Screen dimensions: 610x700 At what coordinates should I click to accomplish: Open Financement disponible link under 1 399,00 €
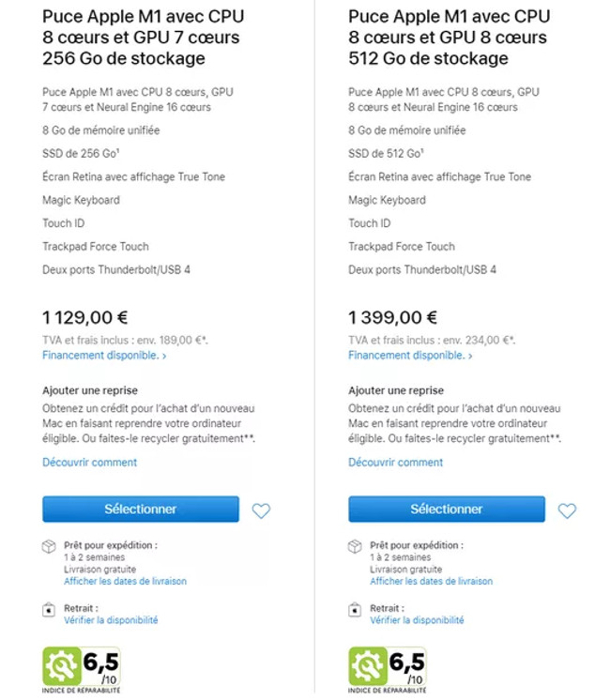tap(410, 356)
